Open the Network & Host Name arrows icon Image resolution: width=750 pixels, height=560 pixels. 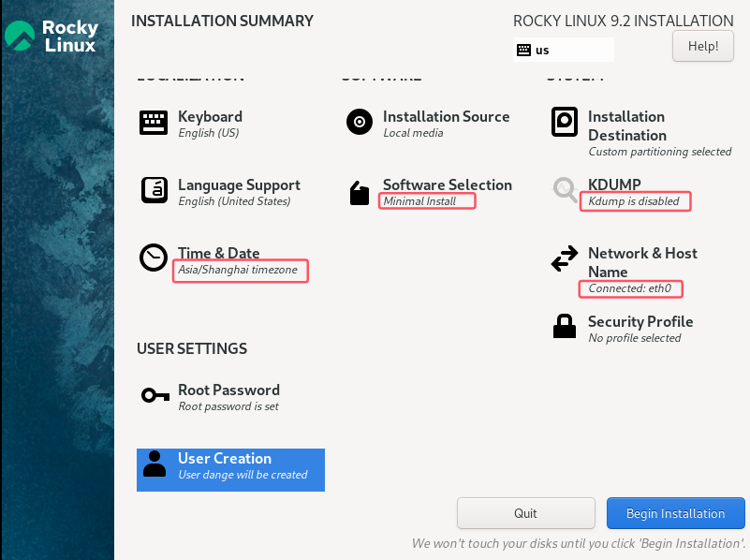[565, 258]
